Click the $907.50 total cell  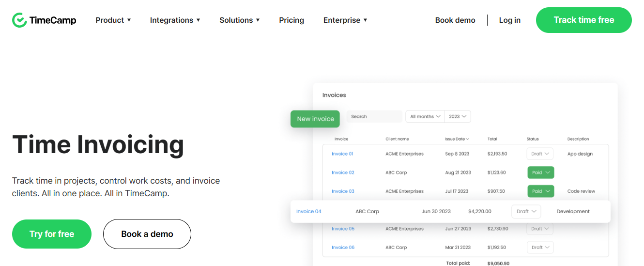[496, 191]
